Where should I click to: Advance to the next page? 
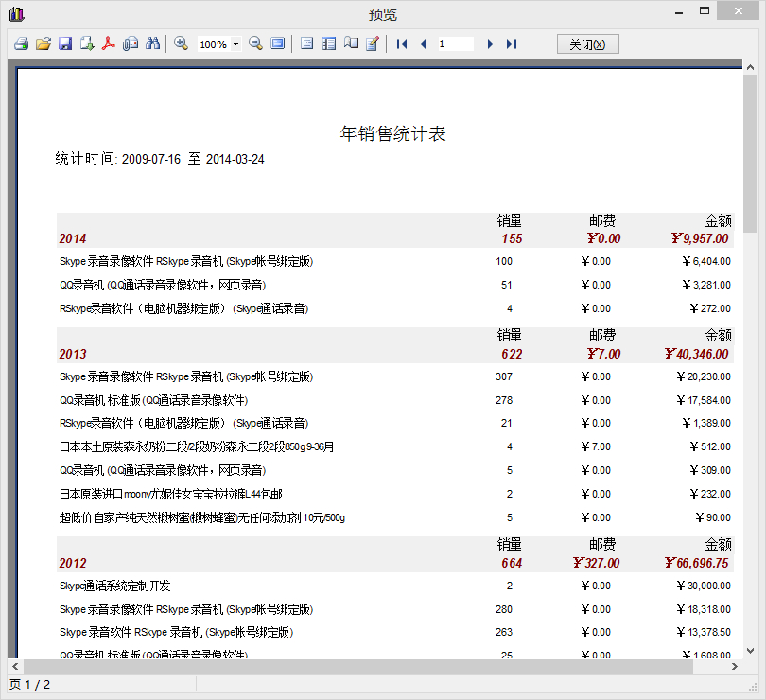pos(490,44)
